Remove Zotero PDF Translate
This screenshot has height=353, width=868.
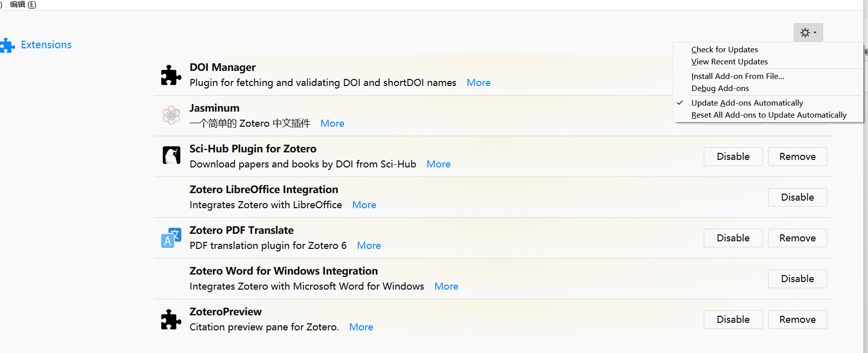point(798,238)
